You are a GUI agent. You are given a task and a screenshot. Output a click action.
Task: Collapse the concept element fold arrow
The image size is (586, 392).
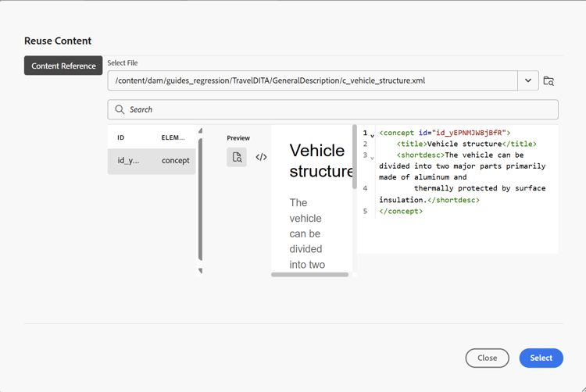[x=372, y=136]
